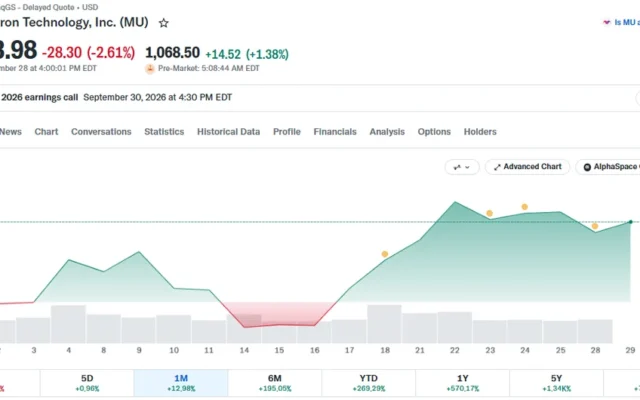Click the Technology, Inc. (MU) title
The image size is (640, 400).
point(85,22)
